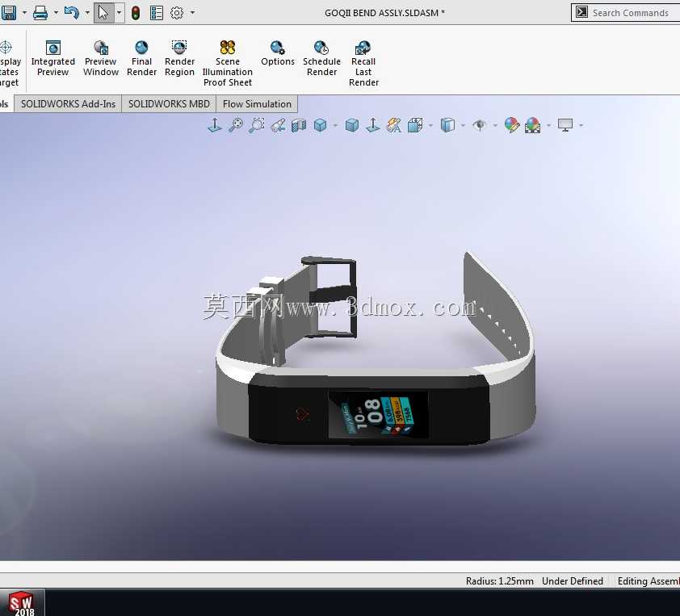Open Scene Illumination Proof Sheet
Image resolution: width=680 pixels, height=616 pixels.
[x=227, y=63]
